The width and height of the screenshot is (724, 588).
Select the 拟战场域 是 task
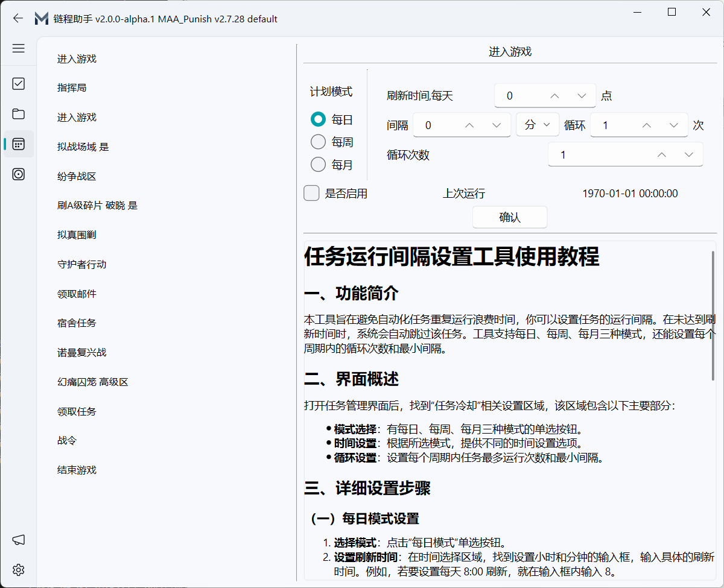83,147
